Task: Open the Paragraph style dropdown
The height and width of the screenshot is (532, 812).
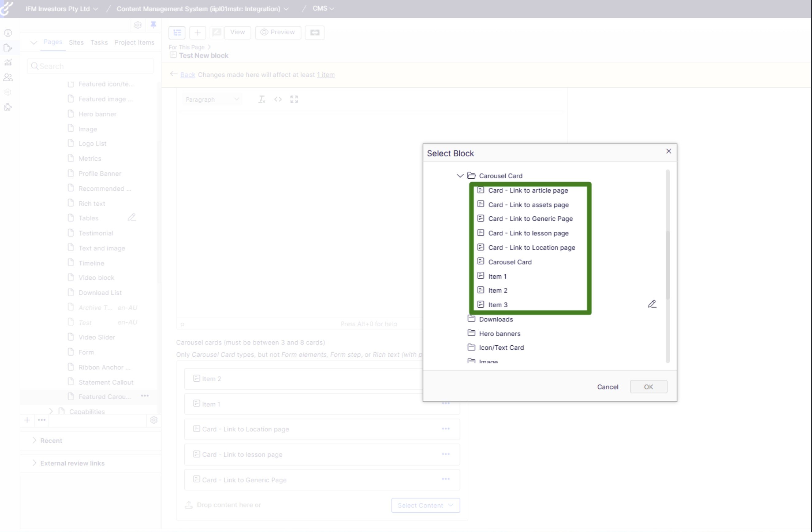Action: 212,99
